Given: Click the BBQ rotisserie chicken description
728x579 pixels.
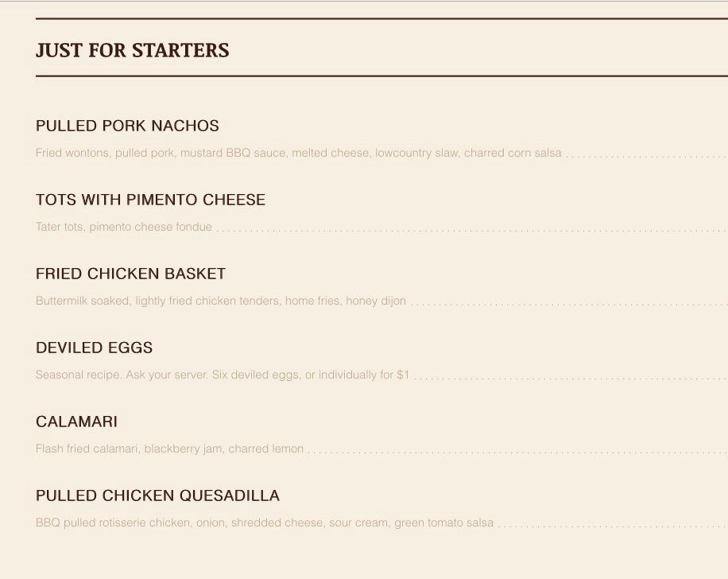Looking at the screenshot, I should coord(265,523).
